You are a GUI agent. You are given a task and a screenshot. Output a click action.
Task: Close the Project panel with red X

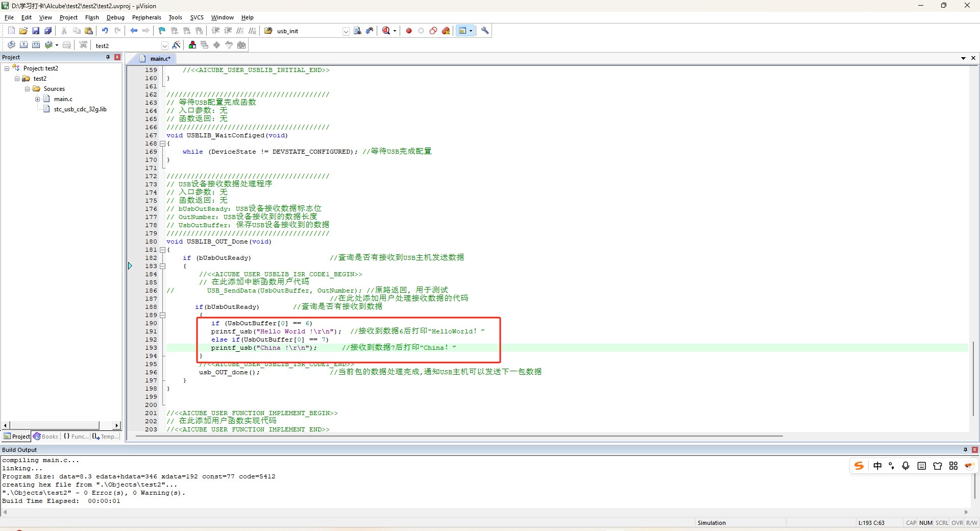(x=117, y=57)
